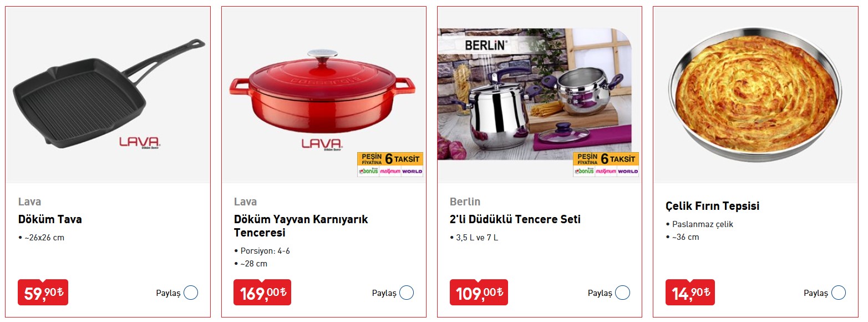Click the 169,00 ₺ price tag
Viewport: 868px width, 322px height.
click(262, 292)
